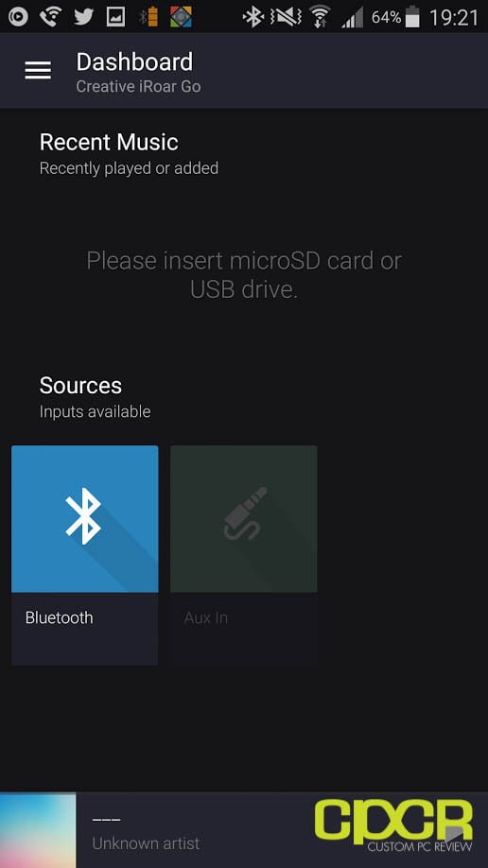Tap the Bluetooth label text
The width and height of the screenshot is (488, 868).
click(x=60, y=617)
